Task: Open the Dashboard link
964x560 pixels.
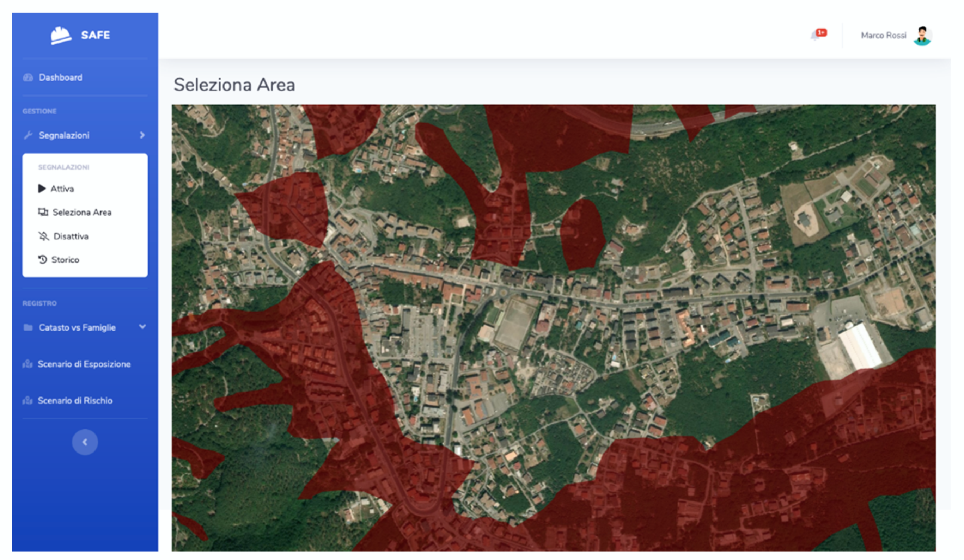Action: point(60,78)
